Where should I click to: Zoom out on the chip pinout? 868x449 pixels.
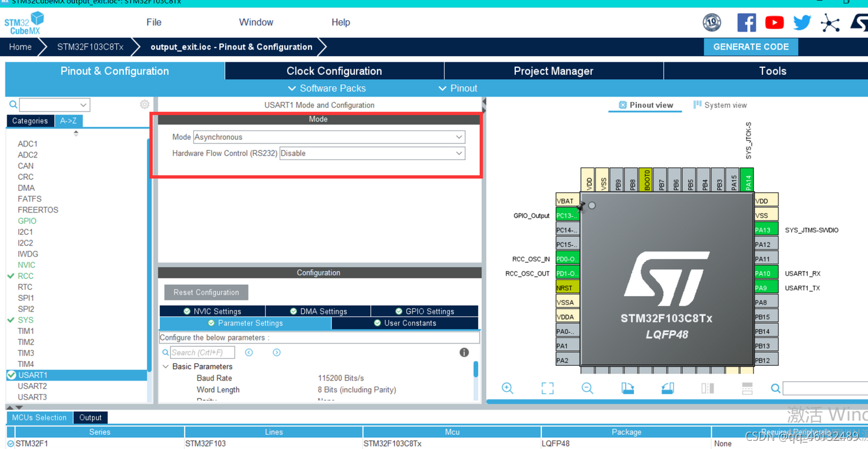(587, 388)
